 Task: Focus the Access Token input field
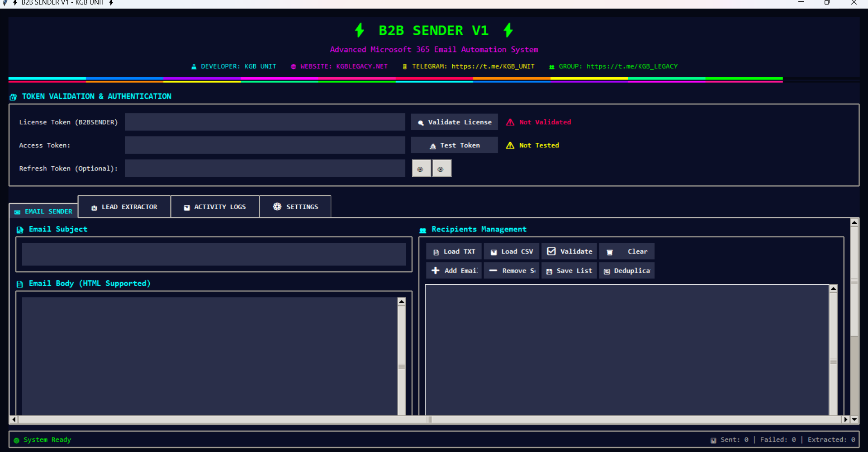point(265,145)
